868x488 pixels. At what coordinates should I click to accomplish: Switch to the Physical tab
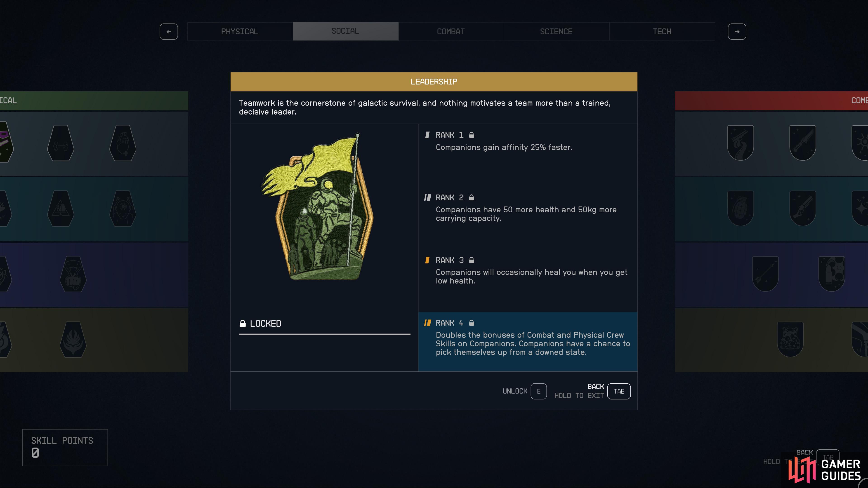(240, 31)
